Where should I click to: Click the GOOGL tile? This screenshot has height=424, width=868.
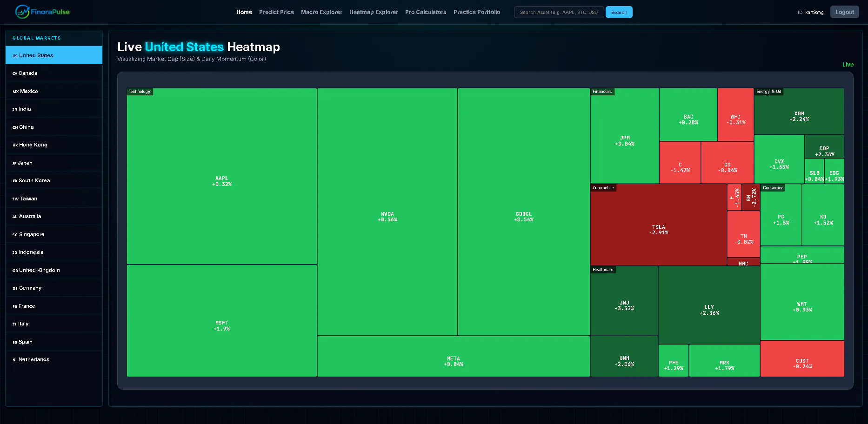(524, 212)
